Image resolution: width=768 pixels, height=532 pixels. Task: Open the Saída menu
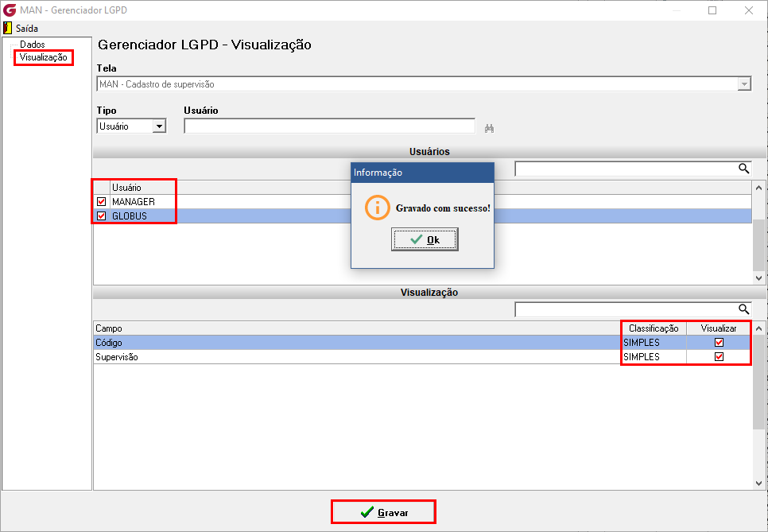26,29
